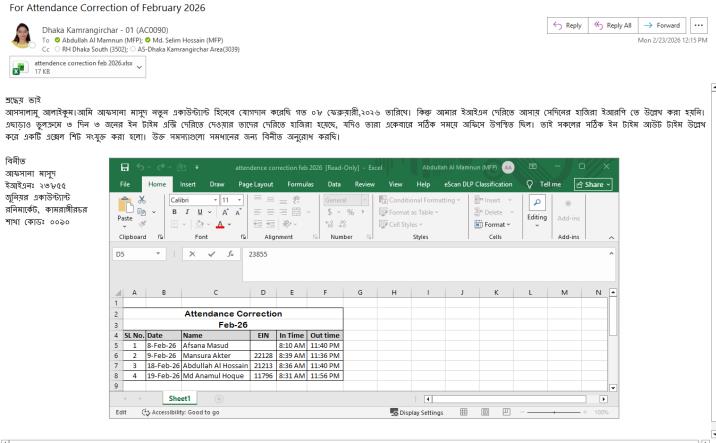Click the Forward button
716x443 pixels.
[x=660, y=24]
